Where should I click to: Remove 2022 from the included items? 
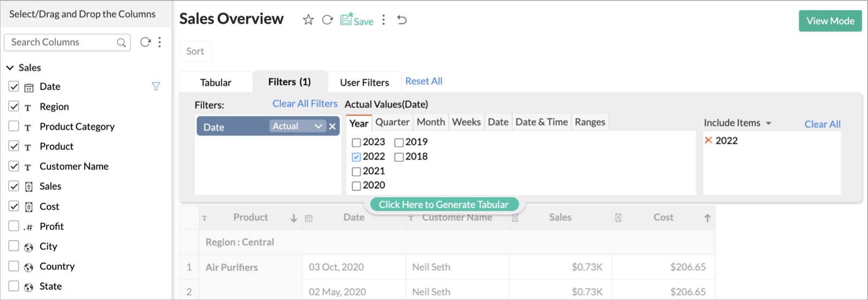point(708,140)
